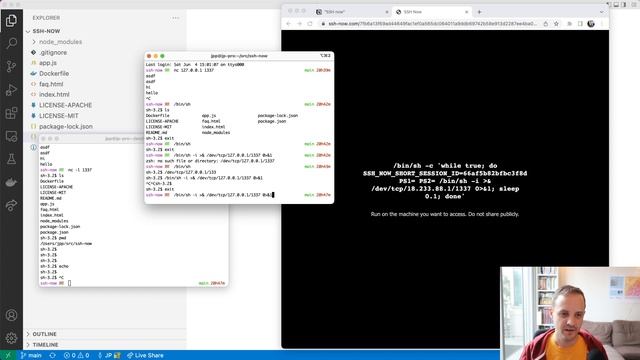Screen dimensions: 640x360
Task: Go back in the browser
Action: coord(289,24)
